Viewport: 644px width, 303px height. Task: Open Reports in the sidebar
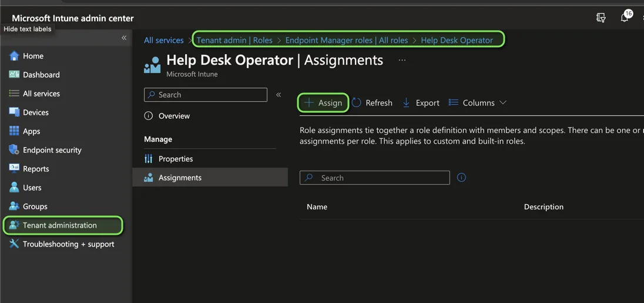(36, 169)
